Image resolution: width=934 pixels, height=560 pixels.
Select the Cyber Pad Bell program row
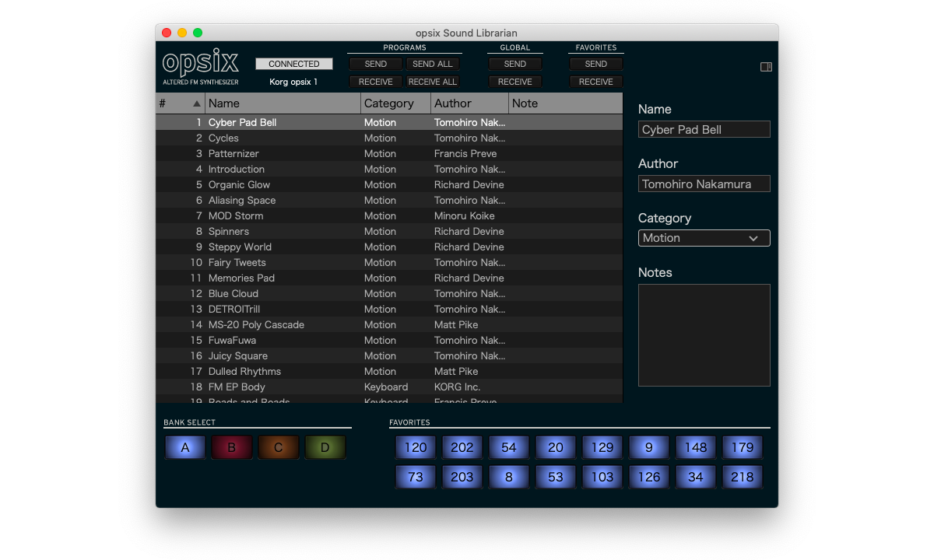point(389,122)
